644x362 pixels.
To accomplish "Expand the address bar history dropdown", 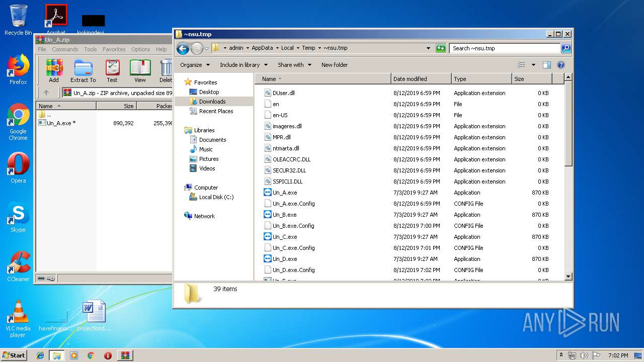I will click(x=428, y=48).
